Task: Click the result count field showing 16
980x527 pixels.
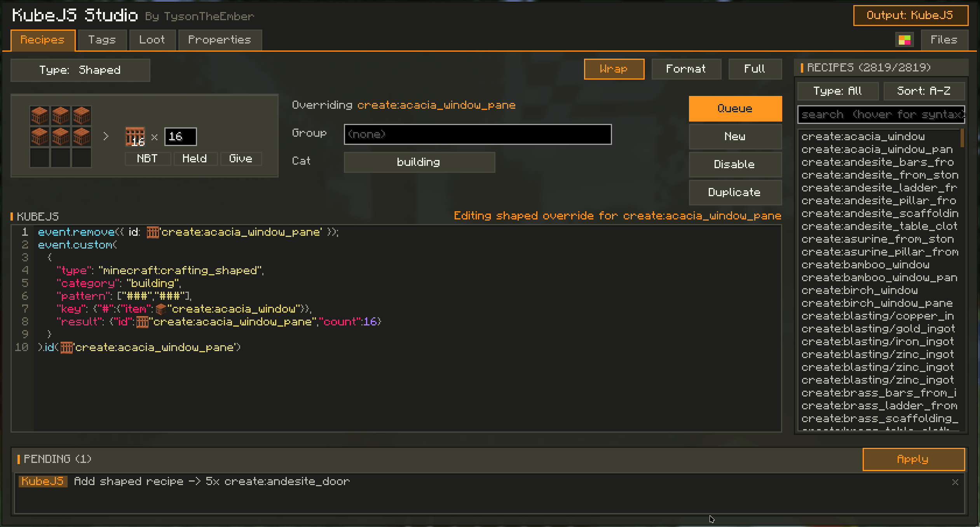Action: (180, 137)
